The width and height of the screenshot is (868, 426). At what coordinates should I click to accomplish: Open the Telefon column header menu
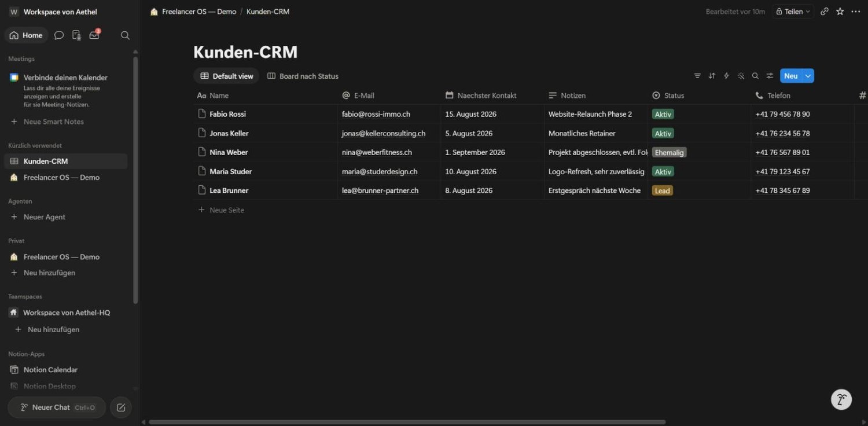coord(803,96)
